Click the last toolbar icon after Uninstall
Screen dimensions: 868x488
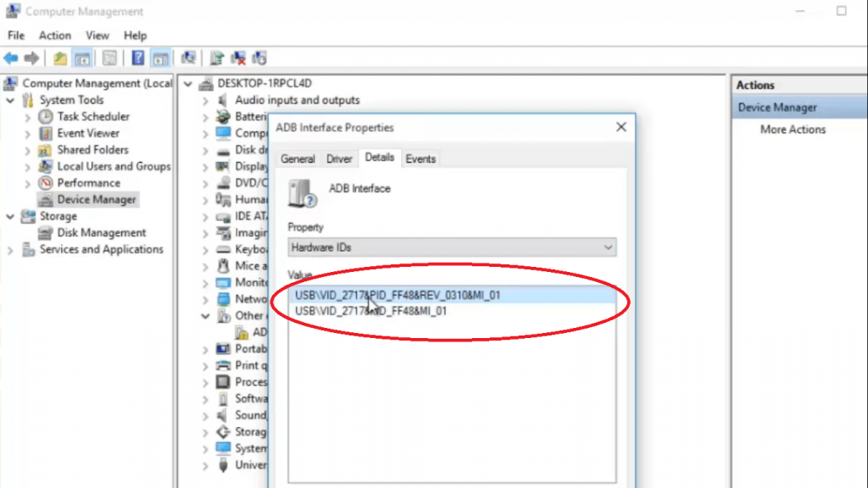pyautogui.click(x=259, y=58)
